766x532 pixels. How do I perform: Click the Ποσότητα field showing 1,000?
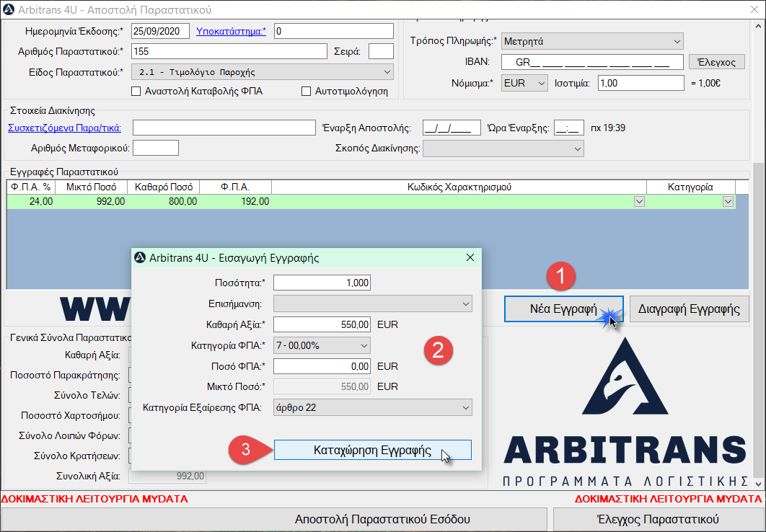(x=322, y=283)
